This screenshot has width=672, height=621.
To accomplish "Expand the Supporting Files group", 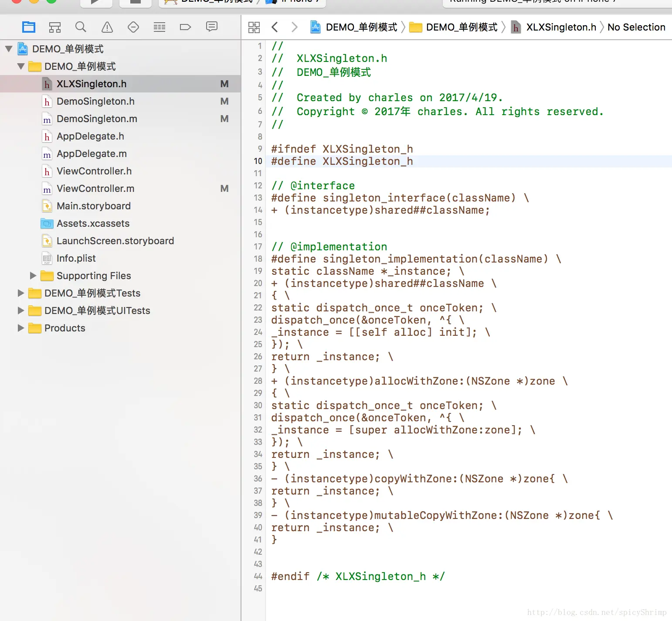I will [33, 276].
